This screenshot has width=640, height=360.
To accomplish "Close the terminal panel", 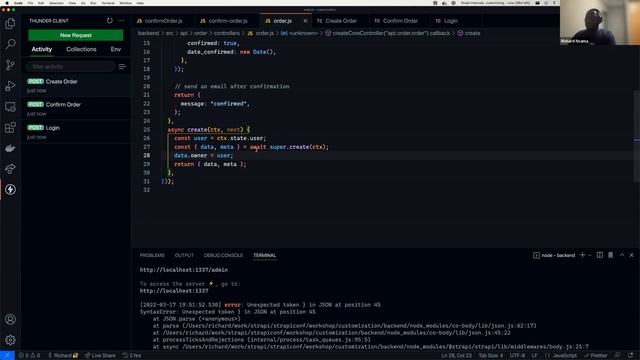I will 631,255.
